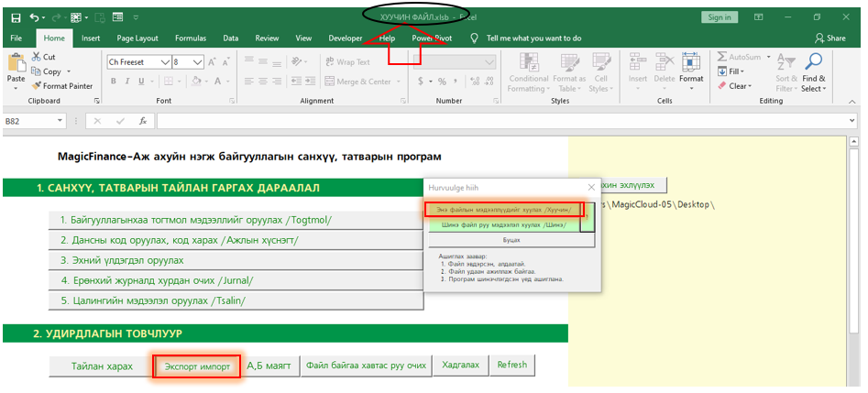This screenshot has width=868, height=393.
Task: Open the File menu
Action: tap(16, 38)
